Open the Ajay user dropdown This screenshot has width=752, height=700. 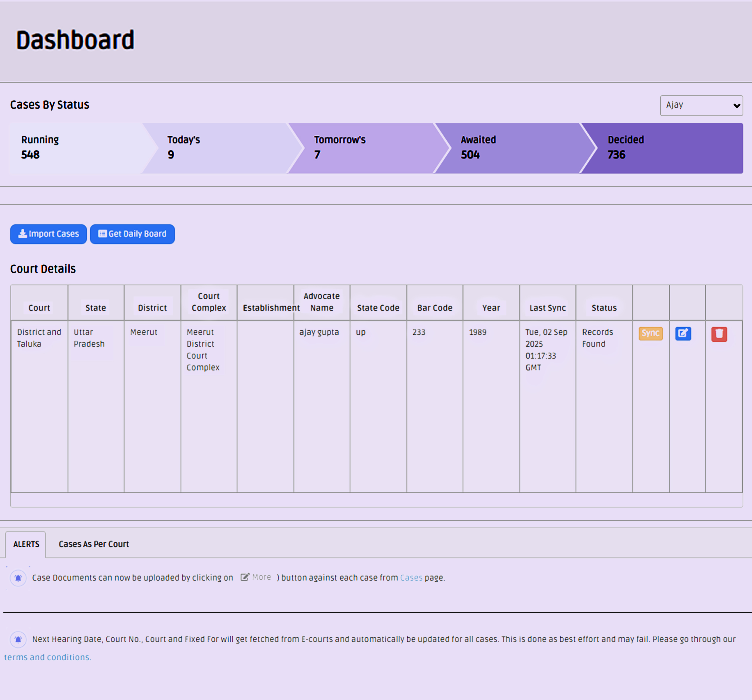[701, 105]
